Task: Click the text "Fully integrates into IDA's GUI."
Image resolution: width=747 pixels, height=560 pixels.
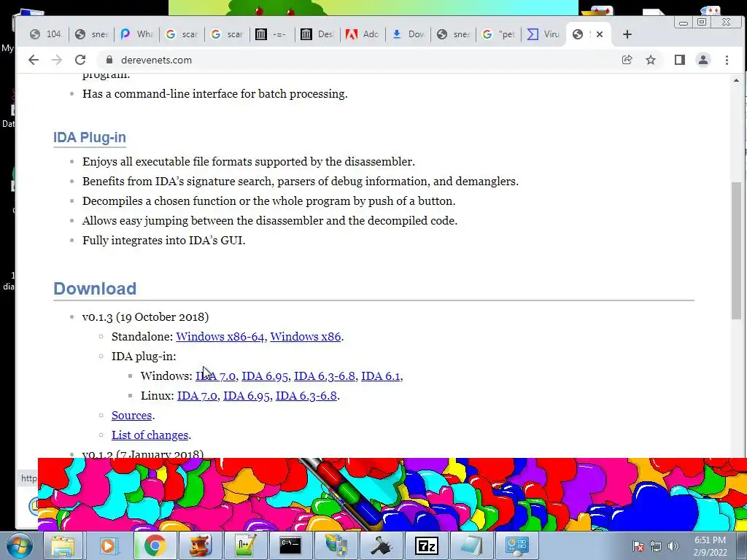Action: point(164,241)
